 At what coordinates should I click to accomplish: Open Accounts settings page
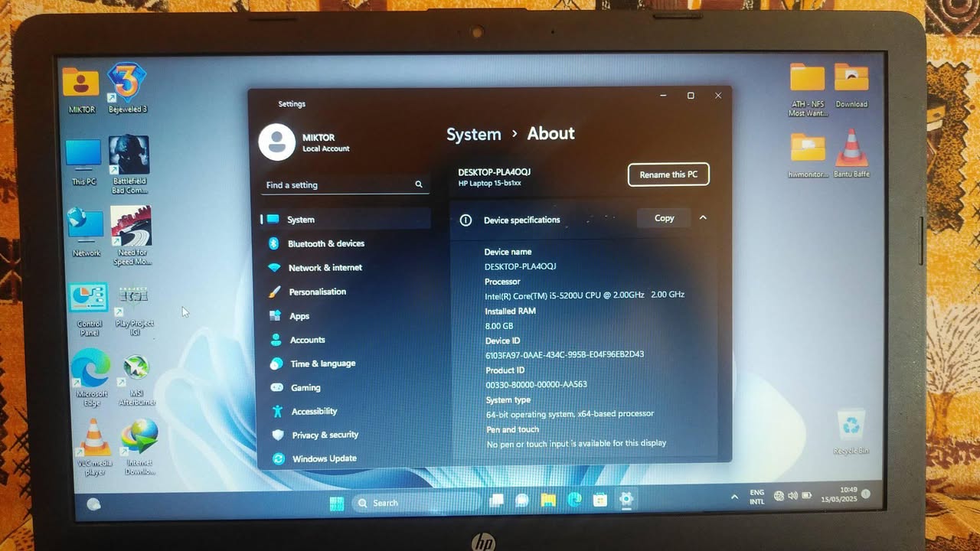click(308, 340)
